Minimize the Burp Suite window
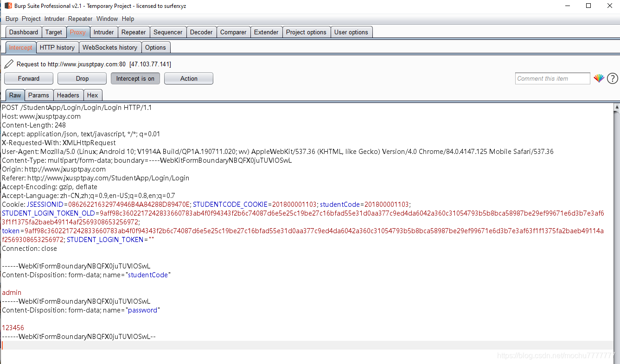This screenshot has height=364, width=620. pos(568,6)
